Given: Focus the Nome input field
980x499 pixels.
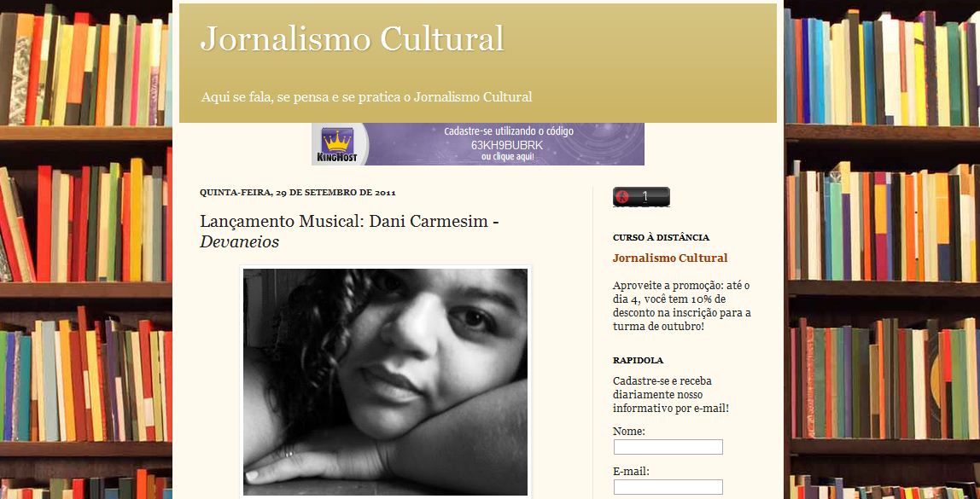Looking at the screenshot, I should [x=668, y=447].
